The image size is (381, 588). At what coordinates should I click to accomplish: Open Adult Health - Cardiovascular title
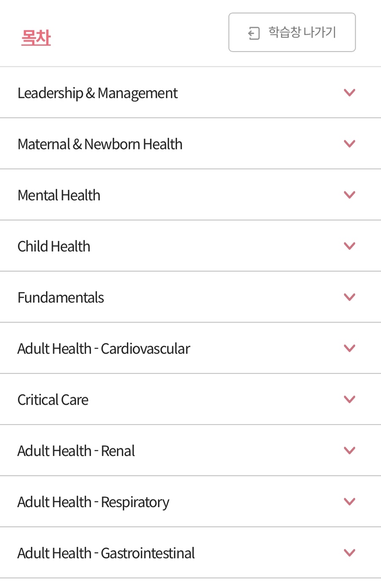[104, 349]
